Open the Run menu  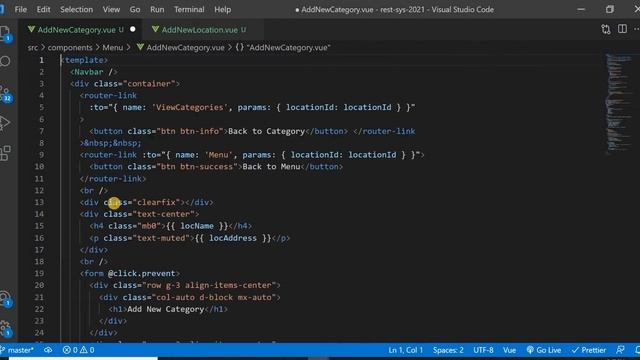(157, 9)
